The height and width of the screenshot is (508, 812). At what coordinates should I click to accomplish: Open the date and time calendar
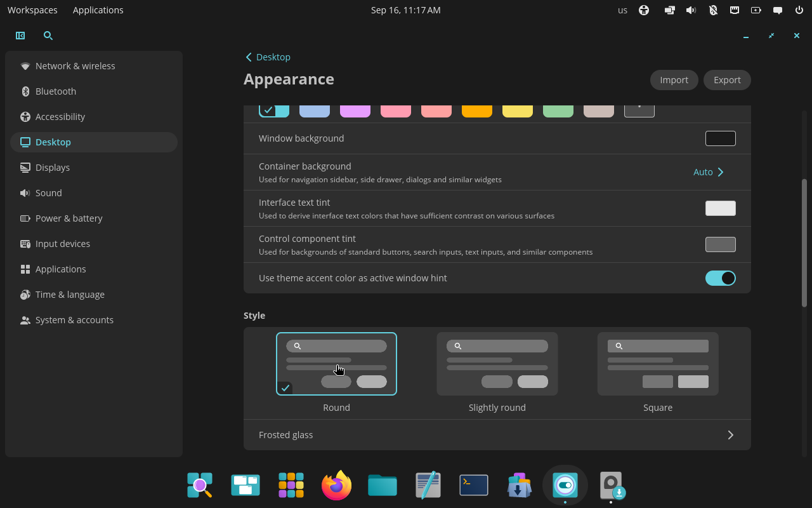coord(406,10)
